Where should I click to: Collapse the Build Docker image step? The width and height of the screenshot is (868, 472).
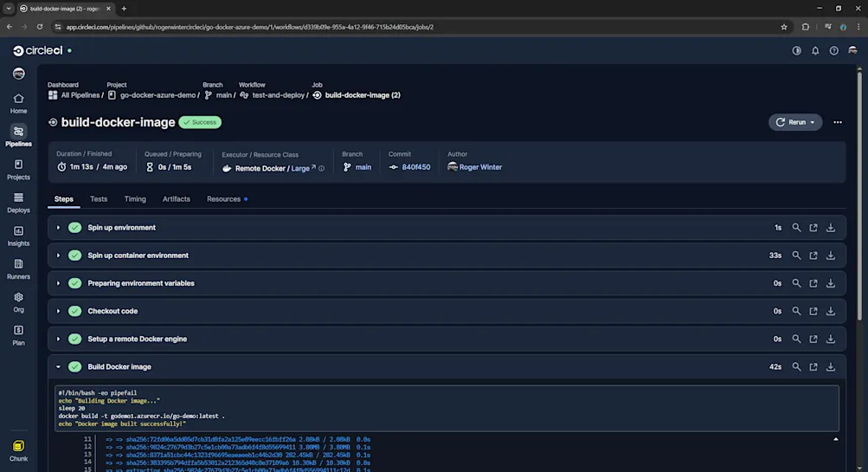[58, 366]
